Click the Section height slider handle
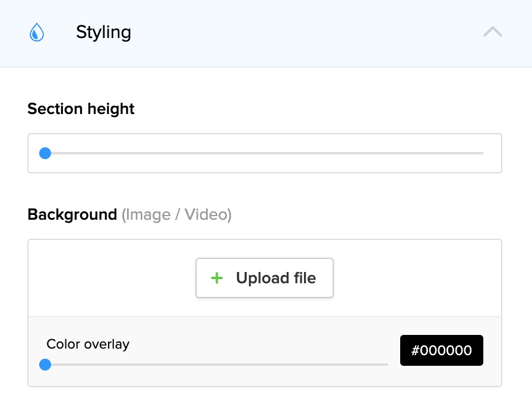 coord(45,153)
